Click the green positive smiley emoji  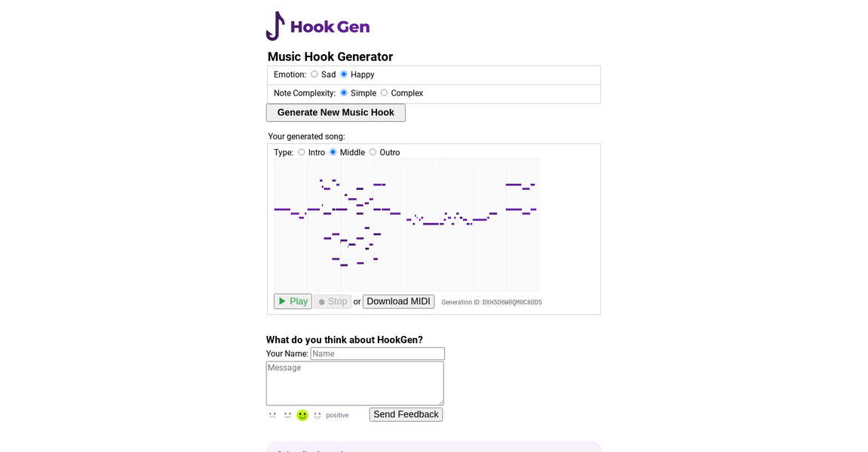302,415
